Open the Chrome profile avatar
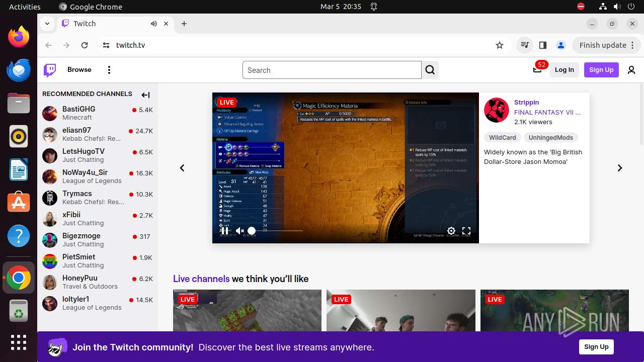This screenshot has width=644, height=362. coord(561,45)
